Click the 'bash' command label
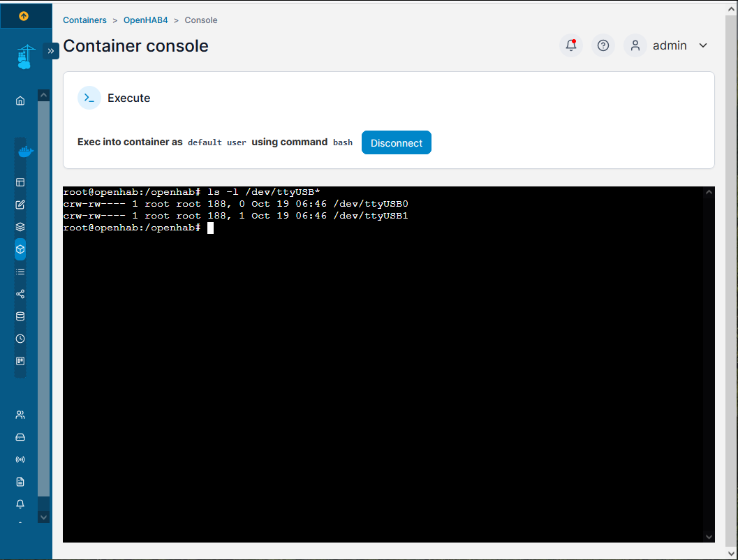The width and height of the screenshot is (738, 560). tap(343, 142)
